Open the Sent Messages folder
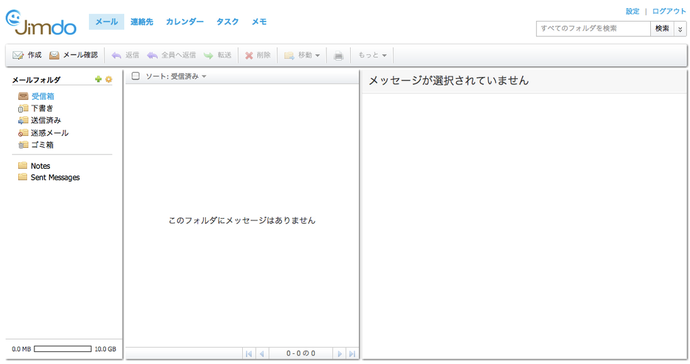 coord(55,177)
